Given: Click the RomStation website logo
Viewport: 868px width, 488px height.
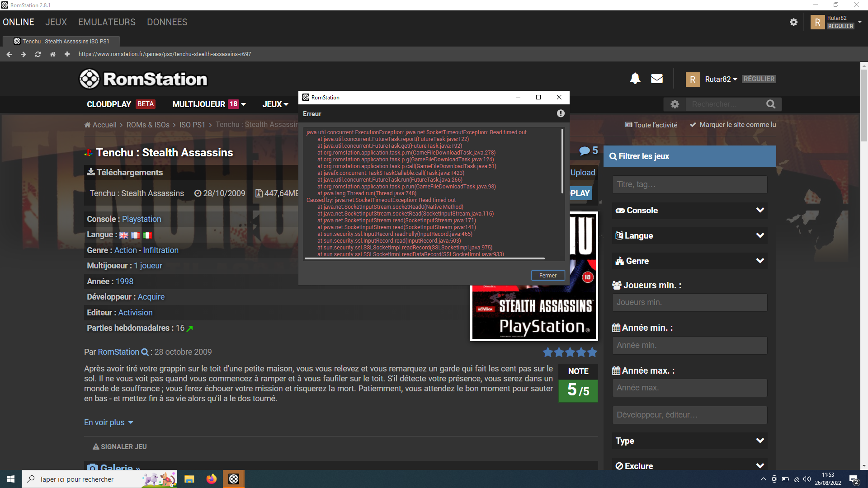Looking at the screenshot, I should point(143,79).
